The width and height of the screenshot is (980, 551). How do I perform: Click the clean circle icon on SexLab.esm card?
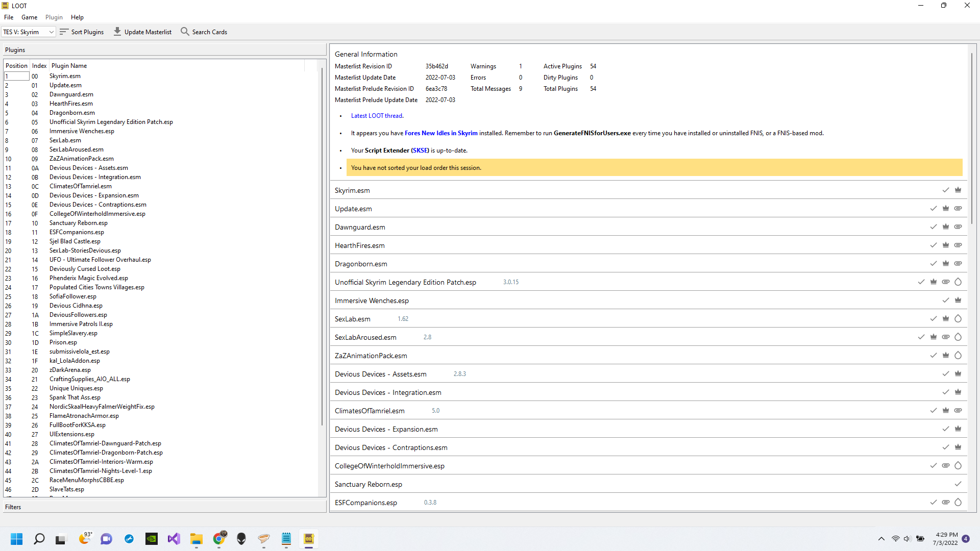(958, 319)
